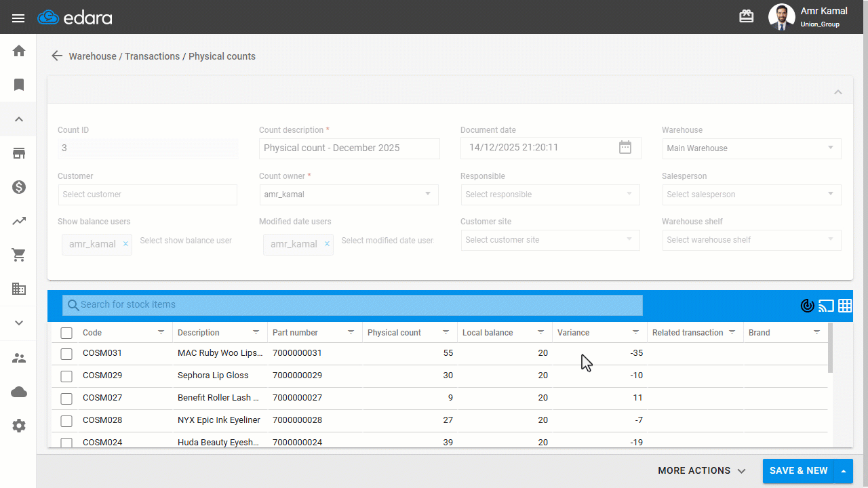868x488 pixels.
Task: Check the COSM031 row checkbox
Action: (x=66, y=354)
